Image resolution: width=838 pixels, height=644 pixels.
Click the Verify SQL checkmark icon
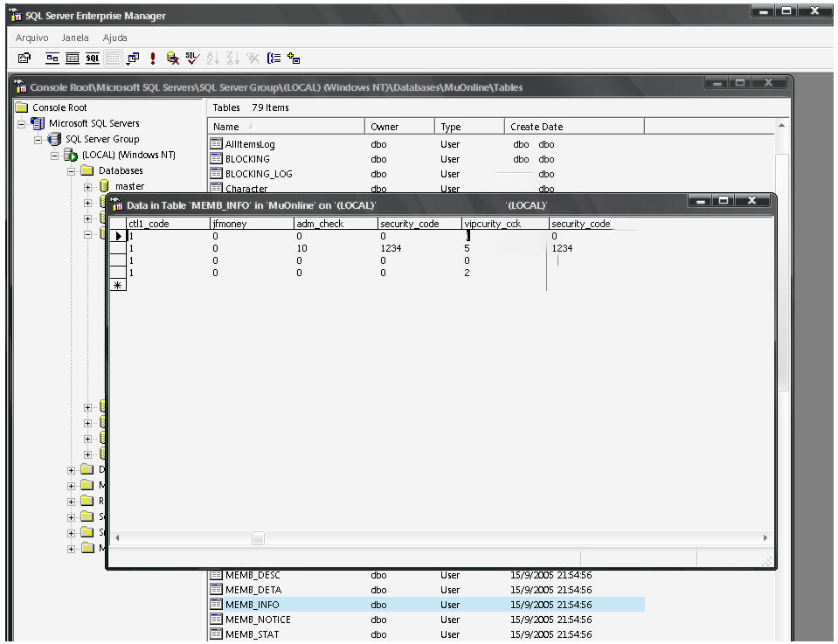[193, 59]
